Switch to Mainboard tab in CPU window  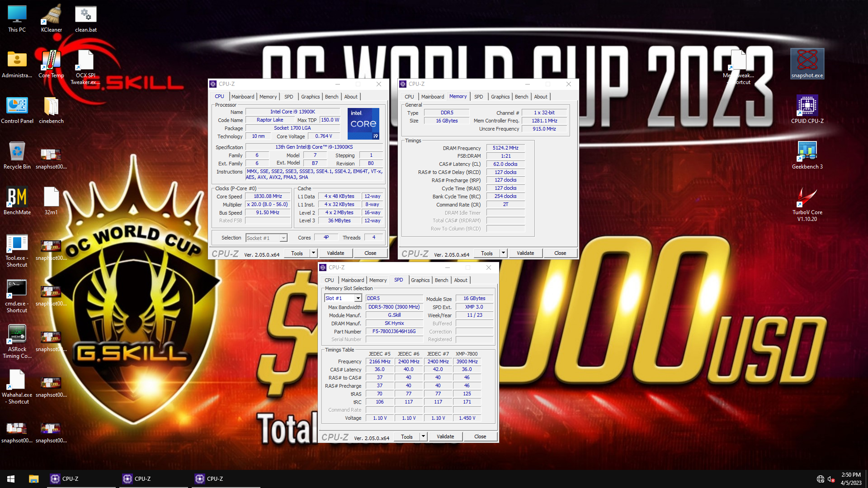pyautogui.click(x=243, y=97)
